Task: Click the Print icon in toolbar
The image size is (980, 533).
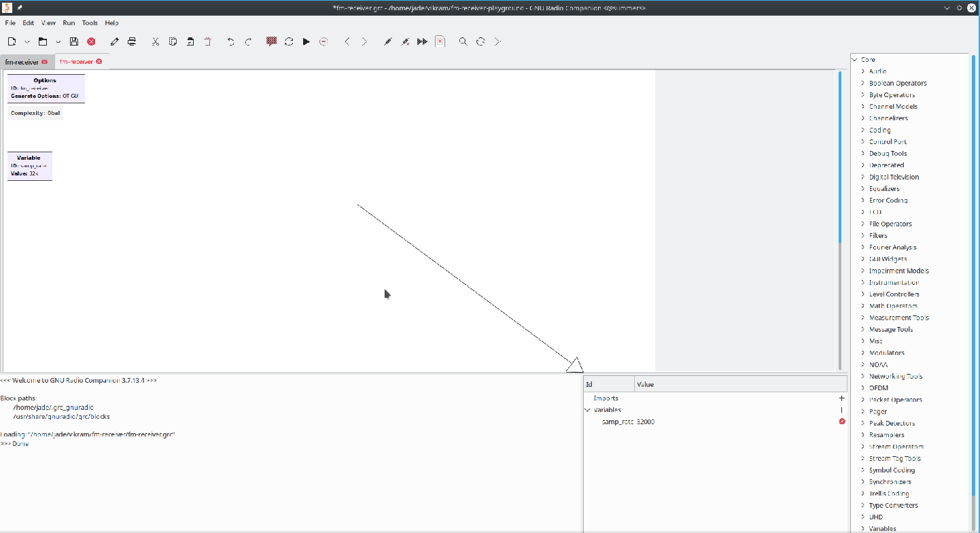Action: (132, 41)
